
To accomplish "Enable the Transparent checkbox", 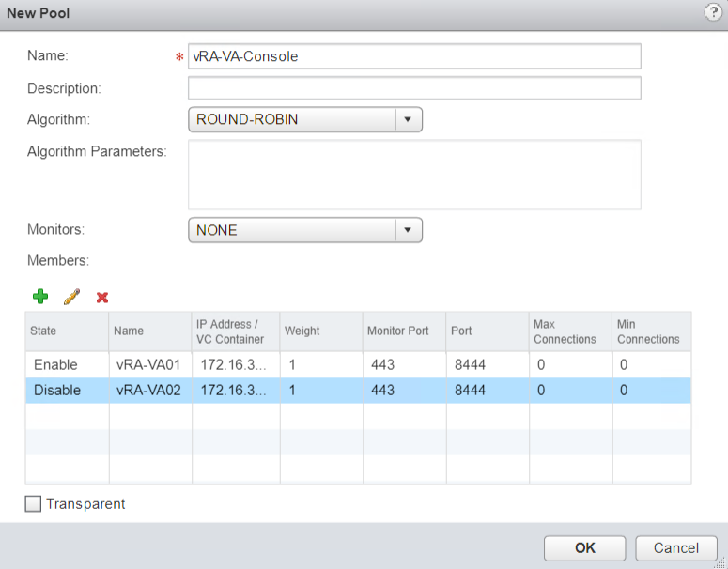I will click(34, 504).
